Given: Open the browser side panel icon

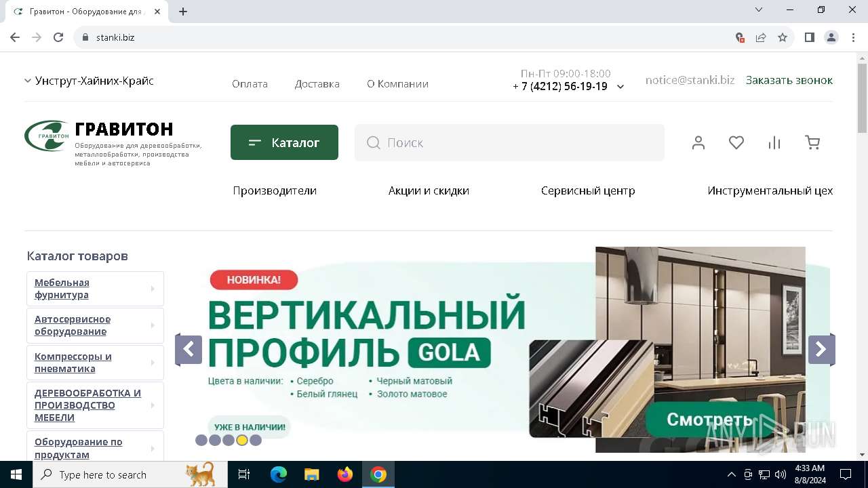Looking at the screenshot, I should (810, 37).
